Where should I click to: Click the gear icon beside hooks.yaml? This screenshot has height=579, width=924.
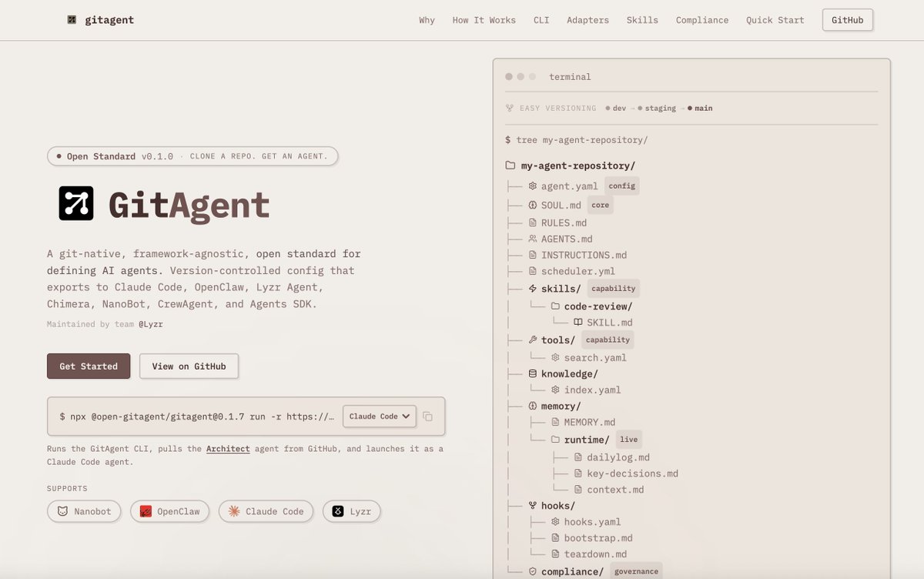pyautogui.click(x=555, y=522)
